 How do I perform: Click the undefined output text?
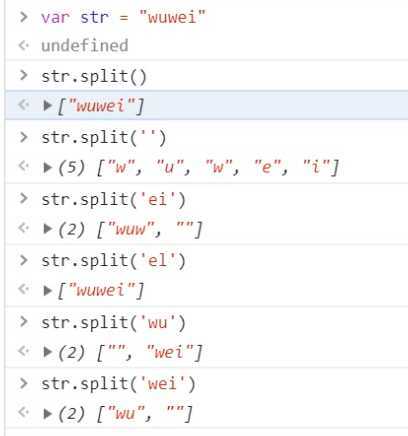pyautogui.click(x=85, y=45)
